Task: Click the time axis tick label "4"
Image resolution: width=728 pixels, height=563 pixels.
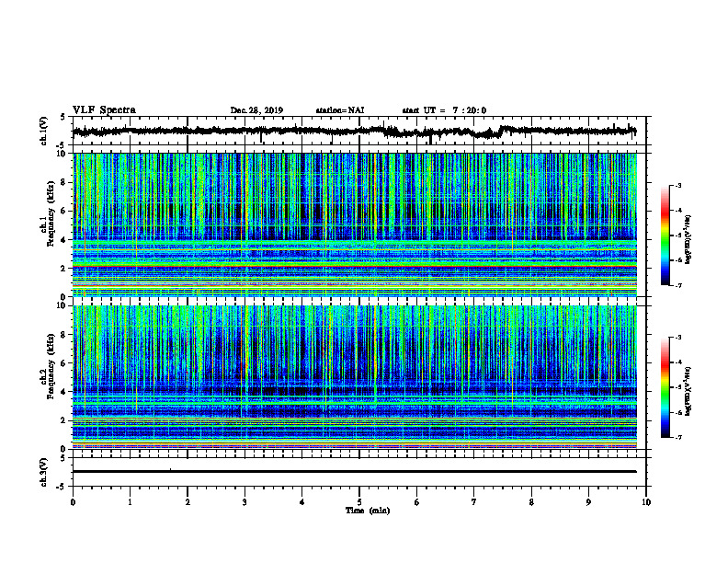Action: point(302,502)
